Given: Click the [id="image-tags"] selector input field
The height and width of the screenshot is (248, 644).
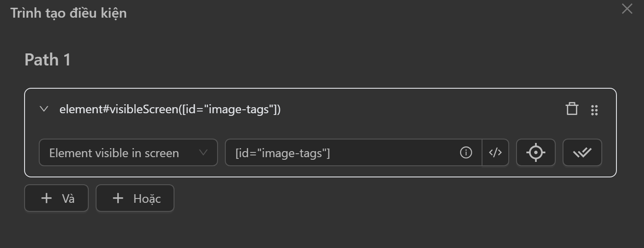Looking at the screenshot, I should 340,153.
